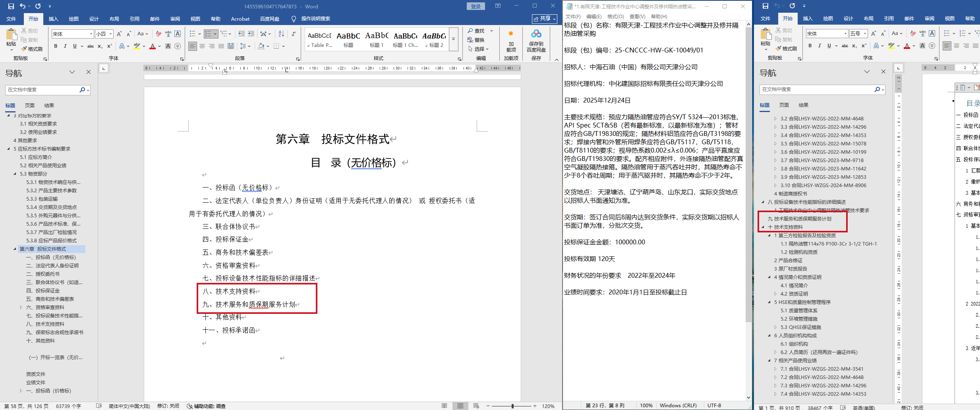The height and width of the screenshot is (410, 980).
Task: Click Format Painter in left Word window
Action: tap(32, 49)
